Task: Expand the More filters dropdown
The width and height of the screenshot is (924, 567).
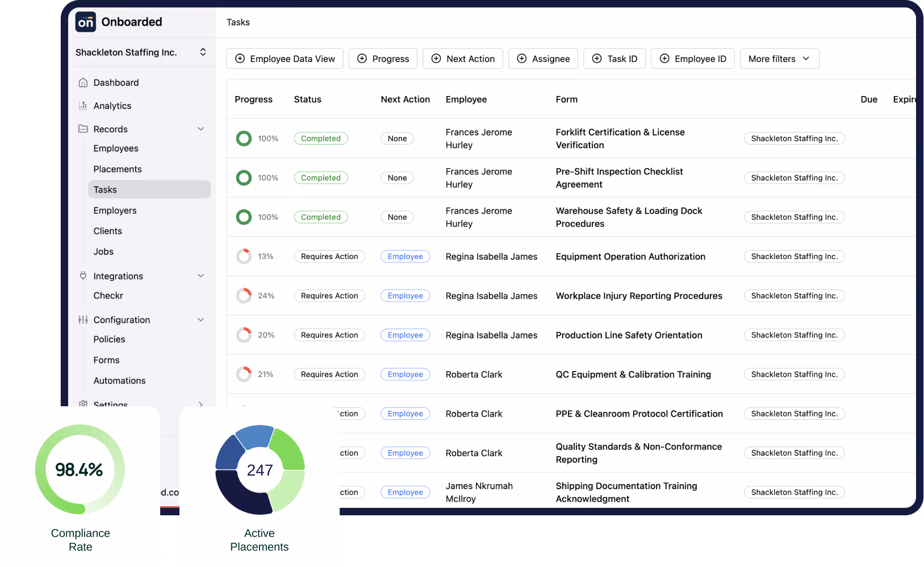Action: tap(779, 59)
